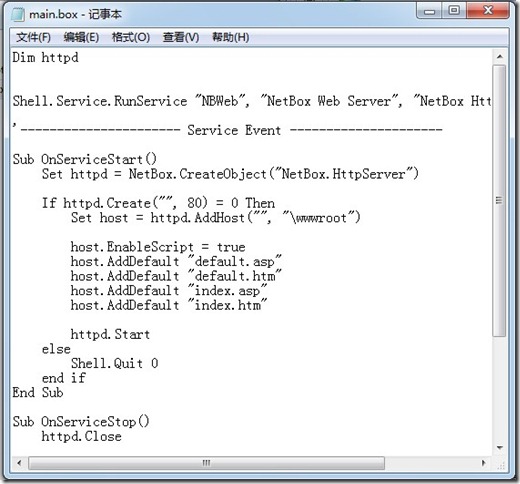Image resolution: width=520 pixels, height=484 pixels.
Task: Click the horizontal scrollbar thumb
Action: [x=206, y=463]
